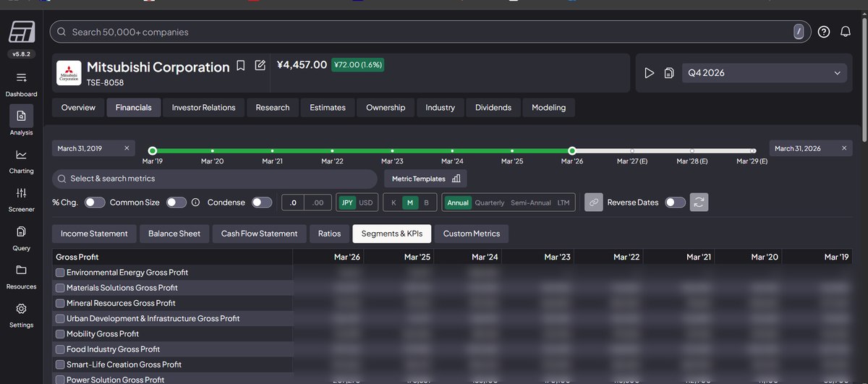Click the Mar '27 (E) timeline marker
Screen dimensions: 868x384
click(632, 151)
